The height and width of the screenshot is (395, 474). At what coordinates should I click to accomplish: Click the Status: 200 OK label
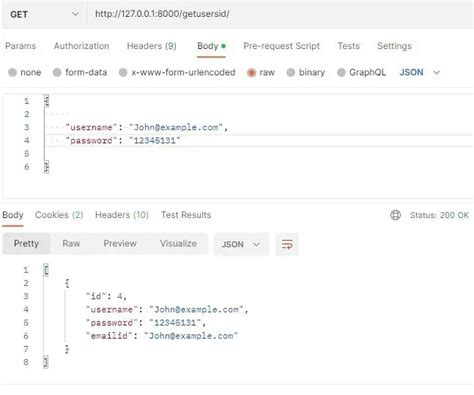(x=439, y=215)
